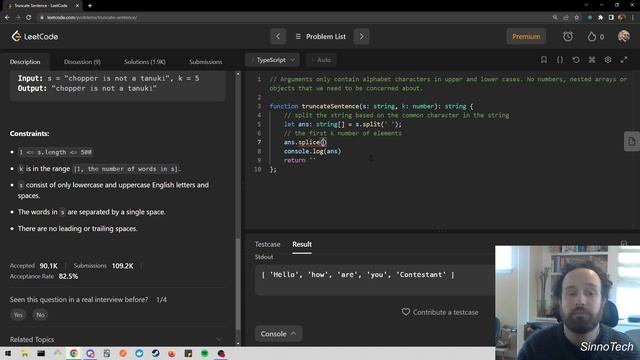Click the browser forward arrow
Image resolution: width=640 pixels, height=360 pixels.
18,18
